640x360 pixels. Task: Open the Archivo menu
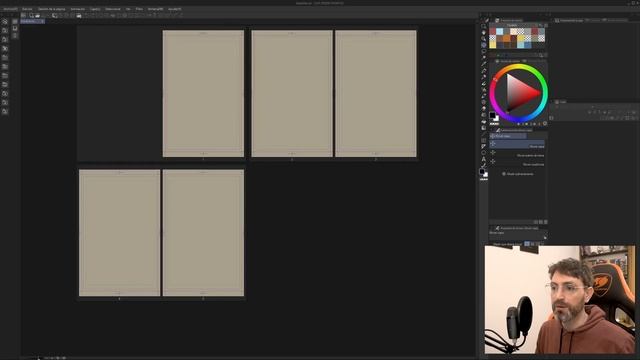point(10,9)
